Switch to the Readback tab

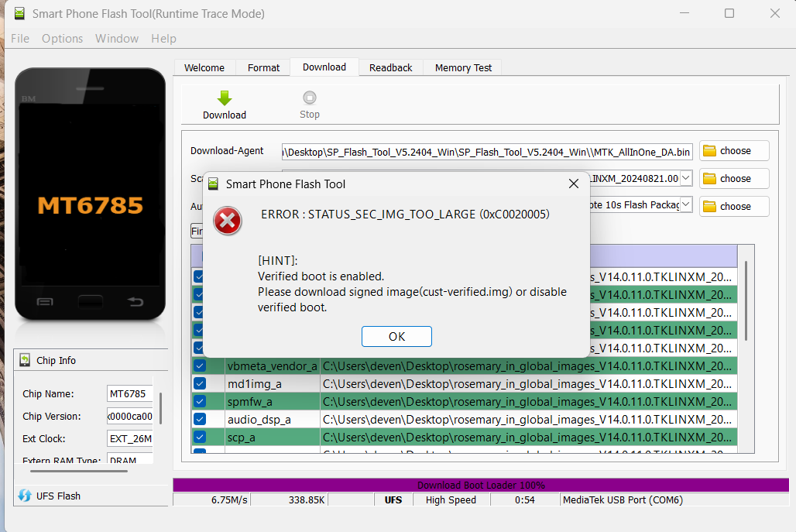coord(391,67)
